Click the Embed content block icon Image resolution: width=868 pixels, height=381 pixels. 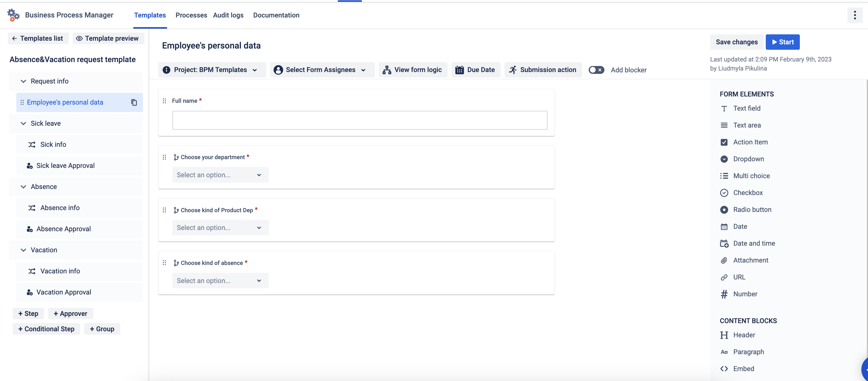coord(724,369)
